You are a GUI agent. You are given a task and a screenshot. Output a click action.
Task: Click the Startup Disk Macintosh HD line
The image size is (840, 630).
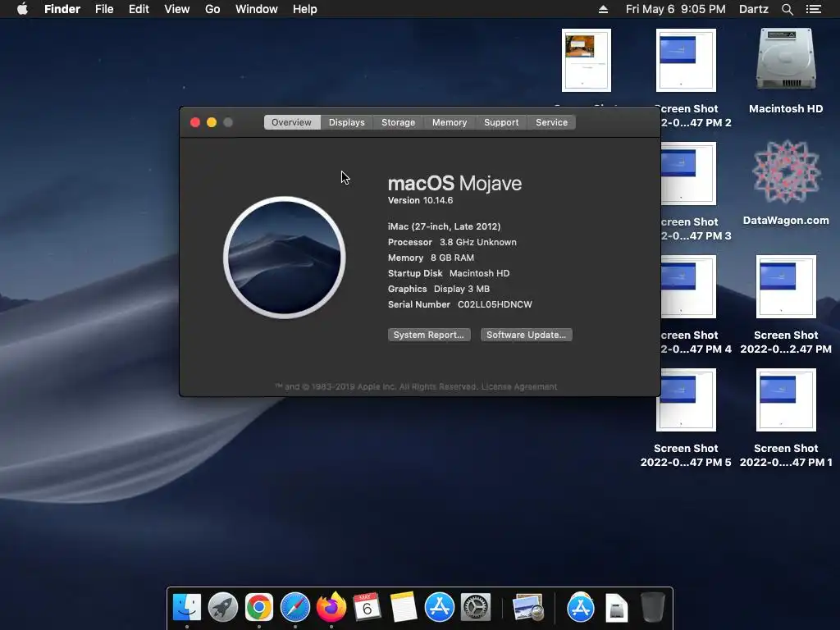(449, 273)
